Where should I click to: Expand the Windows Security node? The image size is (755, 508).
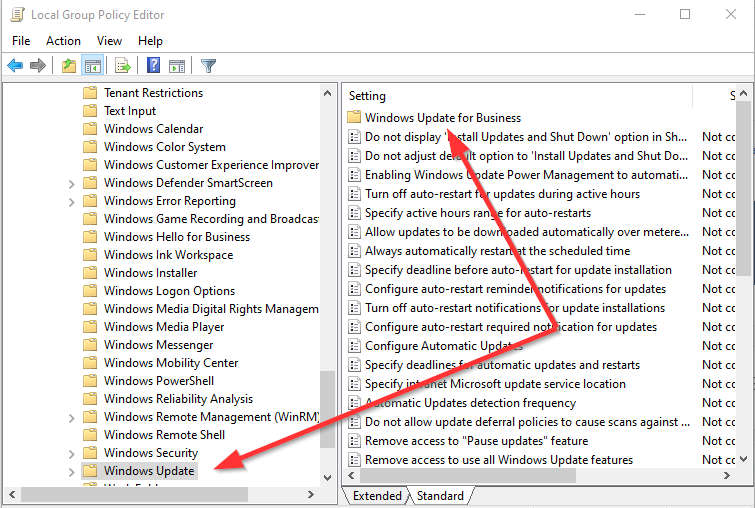point(71,454)
